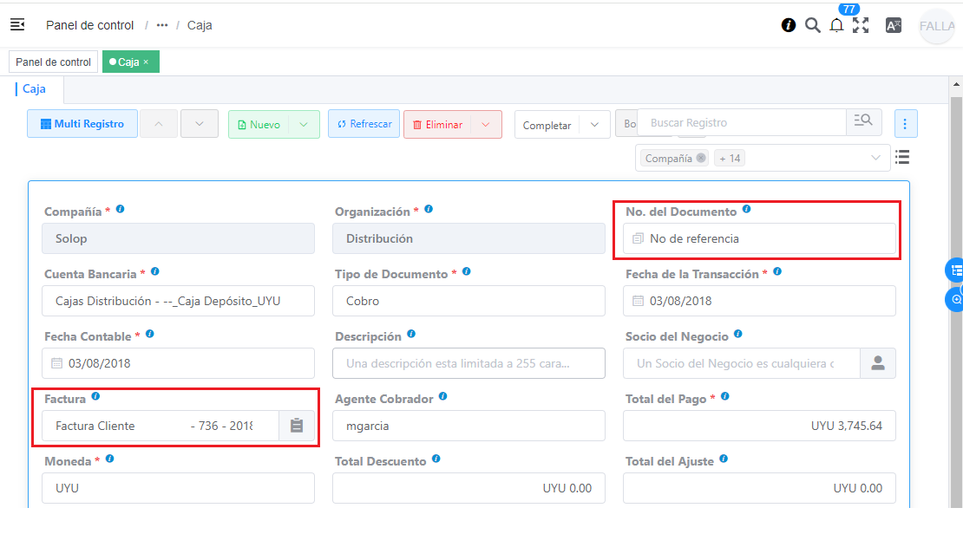The image size is (963, 560).
Task: Switch to Panel de control tab
Action: tap(54, 62)
